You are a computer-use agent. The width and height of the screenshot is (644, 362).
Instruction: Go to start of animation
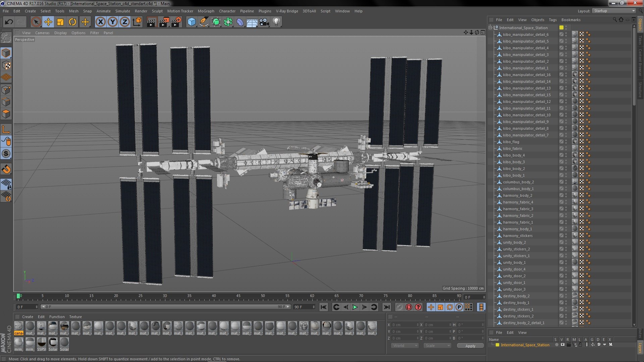tap(323, 307)
